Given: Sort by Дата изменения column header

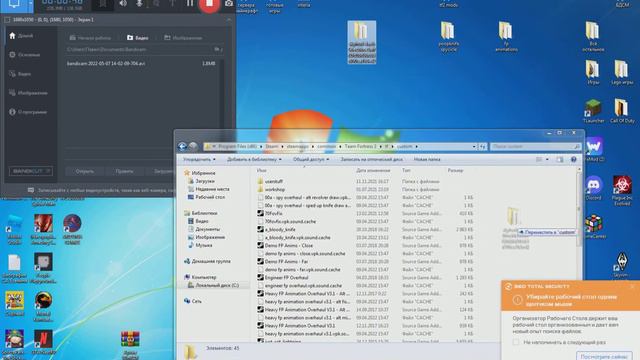Looking at the screenshot, I should point(373,170).
